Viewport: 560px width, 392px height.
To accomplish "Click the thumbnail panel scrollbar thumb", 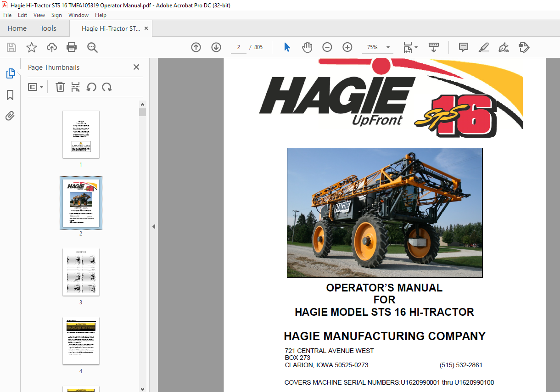I will tap(142, 112).
